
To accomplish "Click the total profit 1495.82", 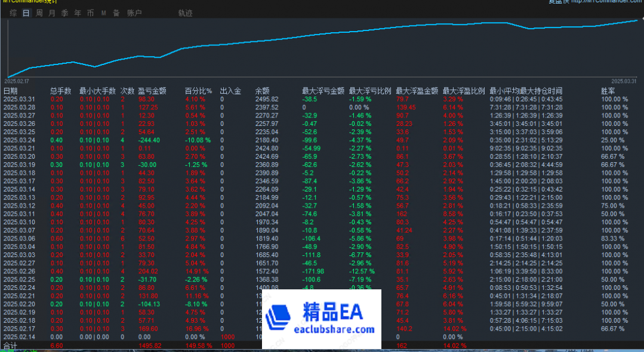I will (150, 346).
